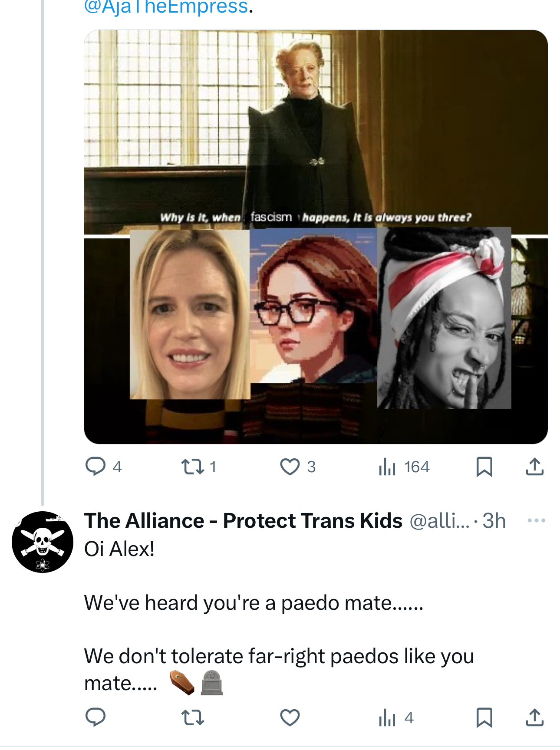Reply to the "Oi Alex!" tweet

tap(96, 717)
